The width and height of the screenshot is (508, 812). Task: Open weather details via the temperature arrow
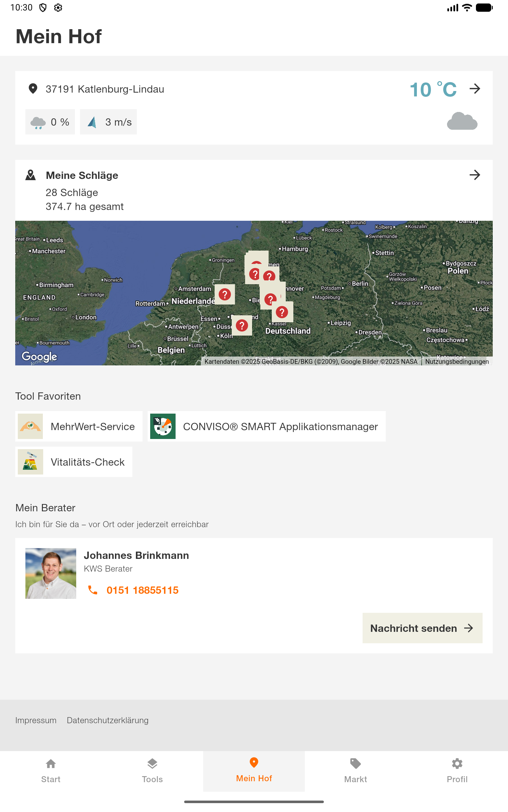point(475,89)
